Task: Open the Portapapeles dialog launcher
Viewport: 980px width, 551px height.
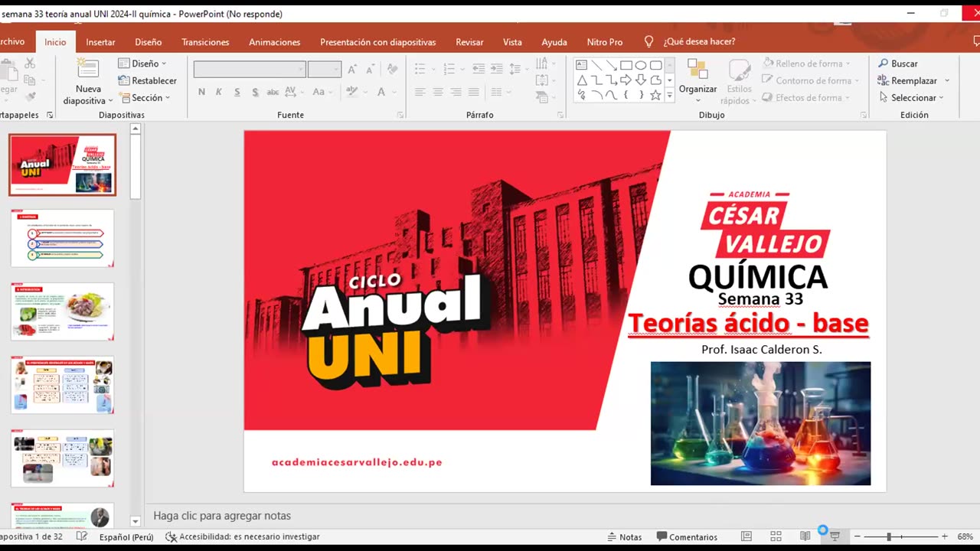Action: click(x=50, y=115)
